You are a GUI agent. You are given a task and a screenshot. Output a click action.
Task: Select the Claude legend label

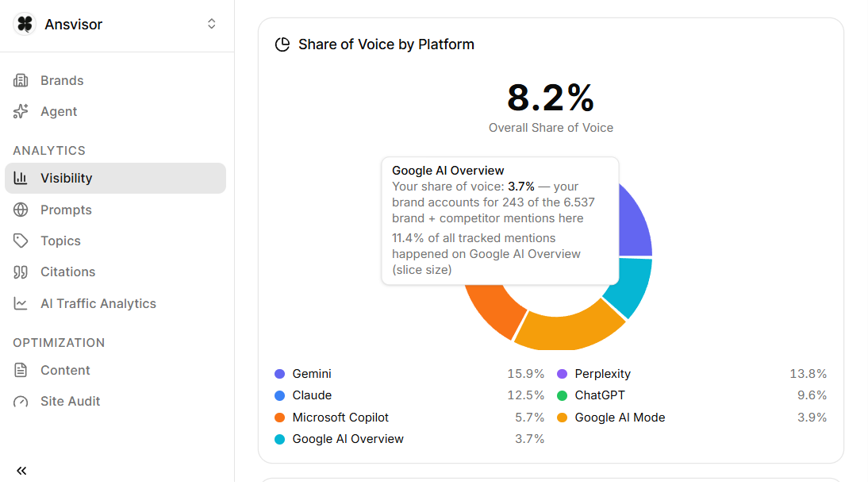pos(312,395)
